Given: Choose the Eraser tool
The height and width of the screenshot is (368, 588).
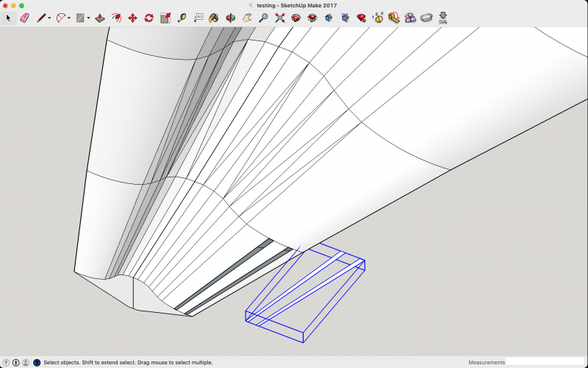Looking at the screenshot, I should (24, 18).
